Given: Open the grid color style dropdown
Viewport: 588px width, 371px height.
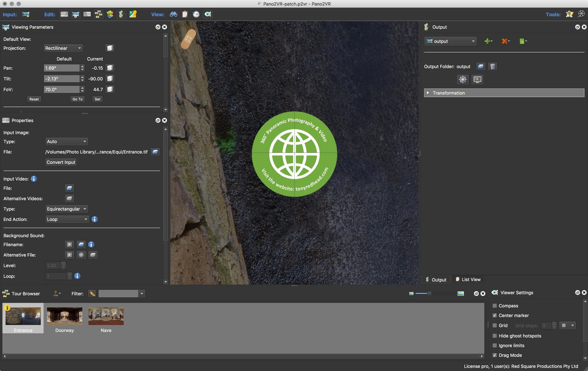Looking at the screenshot, I should click(x=568, y=325).
